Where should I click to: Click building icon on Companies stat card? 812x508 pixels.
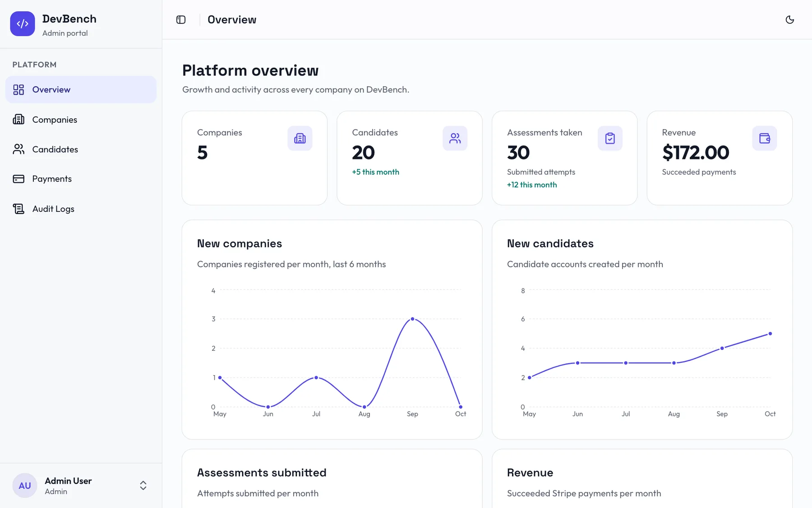click(x=300, y=138)
